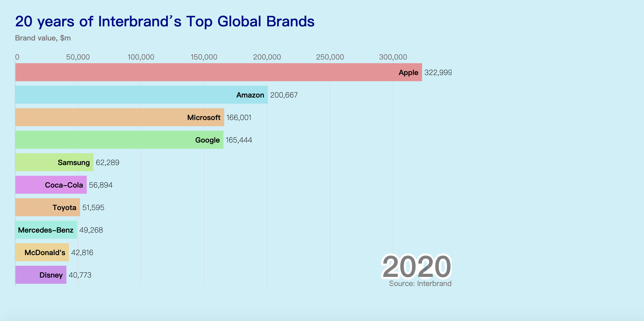Viewport: 644px width, 321px height.
Task: Click the 300,000 axis tick label
Action: pos(393,57)
